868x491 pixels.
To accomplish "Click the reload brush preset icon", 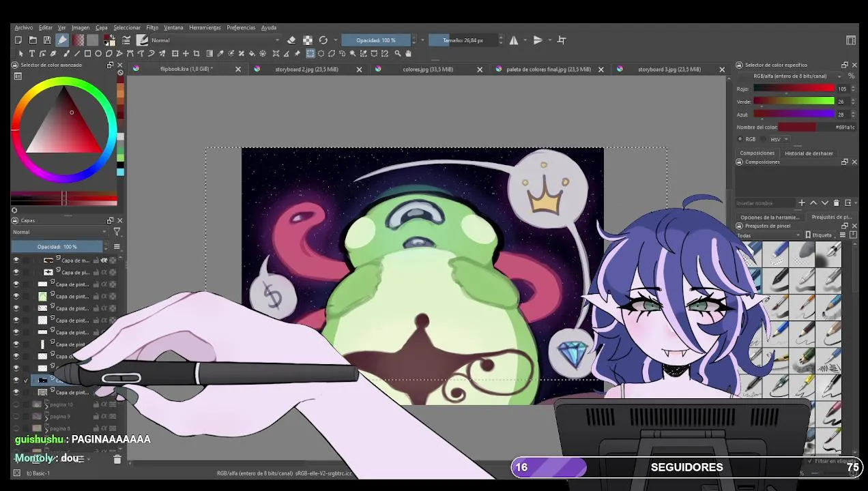I will tap(323, 40).
